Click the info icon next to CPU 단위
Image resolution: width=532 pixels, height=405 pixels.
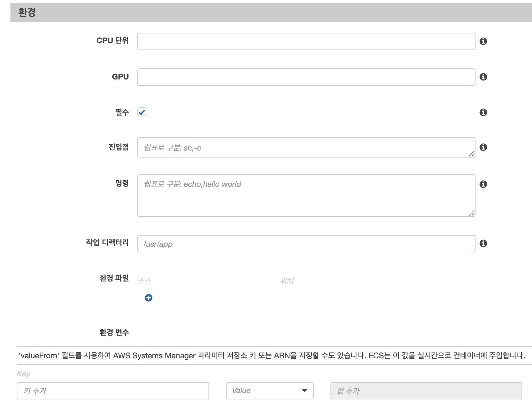pyautogui.click(x=483, y=41)
